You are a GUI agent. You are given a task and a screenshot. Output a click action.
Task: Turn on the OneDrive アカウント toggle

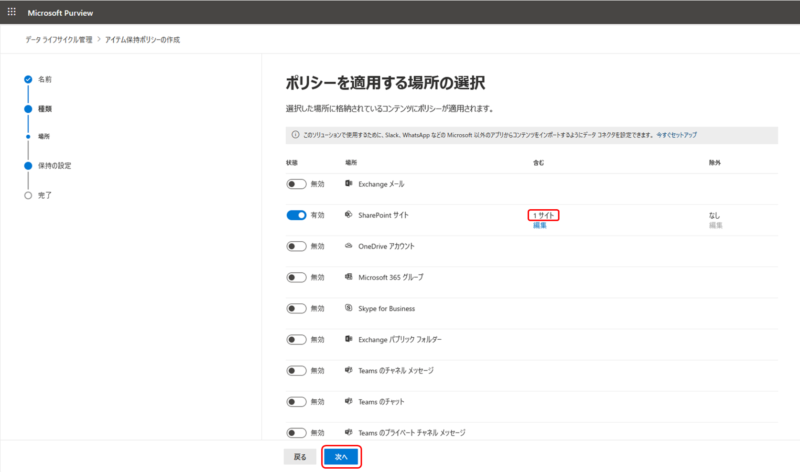[296, 246]
